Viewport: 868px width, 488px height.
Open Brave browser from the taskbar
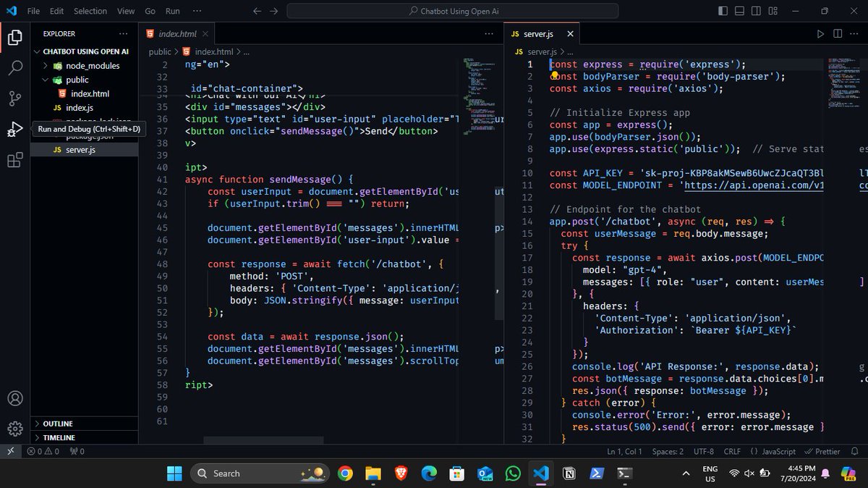tap(401, 474)
